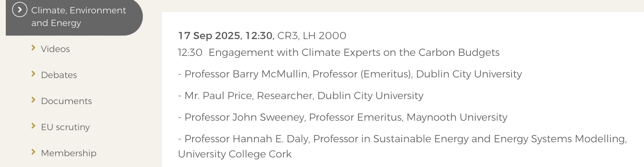Screen dimensions: 644x167
Task: Click the Professor Hannah E. Daly entry
Action: [402, 139]
